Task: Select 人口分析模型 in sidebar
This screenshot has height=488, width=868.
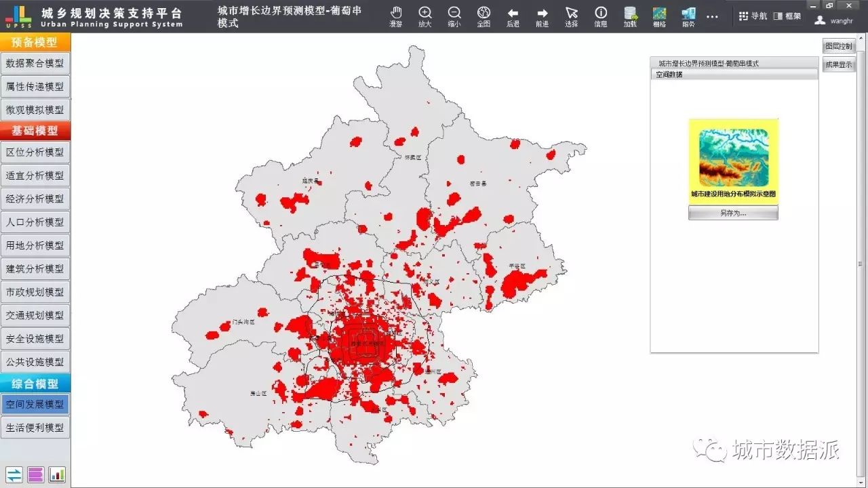Action: (x=35, y=222)
